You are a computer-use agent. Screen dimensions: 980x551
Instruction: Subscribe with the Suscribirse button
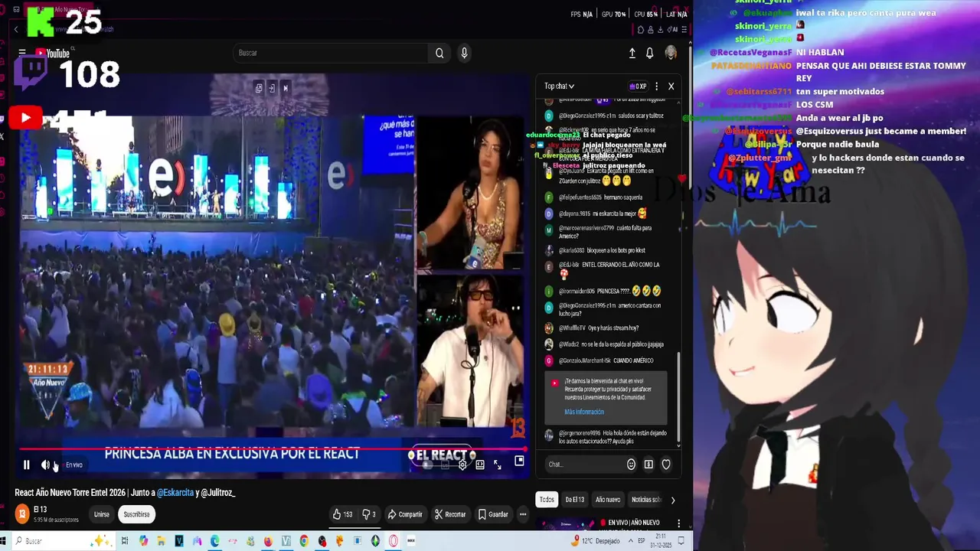pyautogui.click(x=137, y=514)
